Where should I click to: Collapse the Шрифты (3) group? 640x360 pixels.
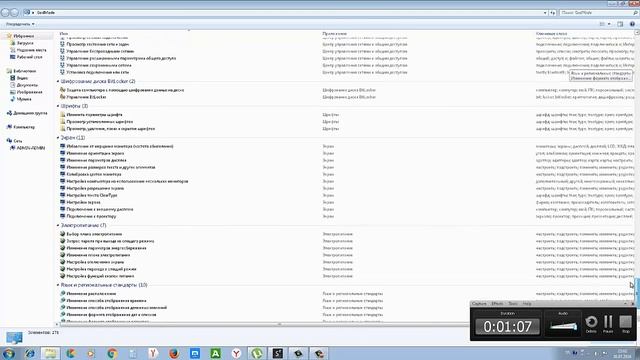click(58, 106)
